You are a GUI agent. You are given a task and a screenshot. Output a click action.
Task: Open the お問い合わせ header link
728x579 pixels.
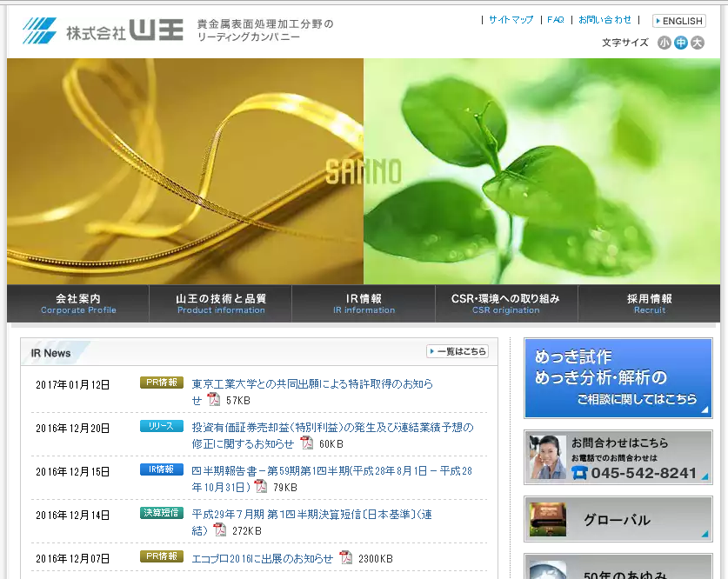[604, 19]
